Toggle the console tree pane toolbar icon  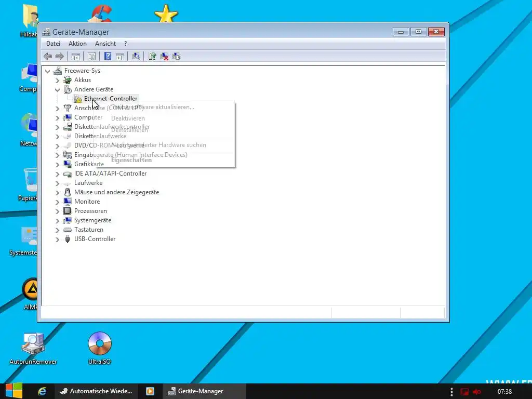click(76, 56)
